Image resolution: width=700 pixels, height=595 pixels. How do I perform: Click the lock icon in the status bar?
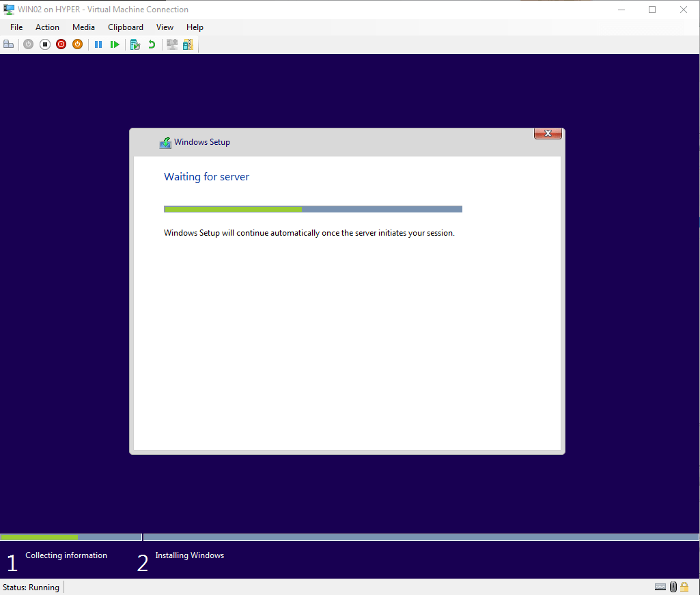coord(684,587)
